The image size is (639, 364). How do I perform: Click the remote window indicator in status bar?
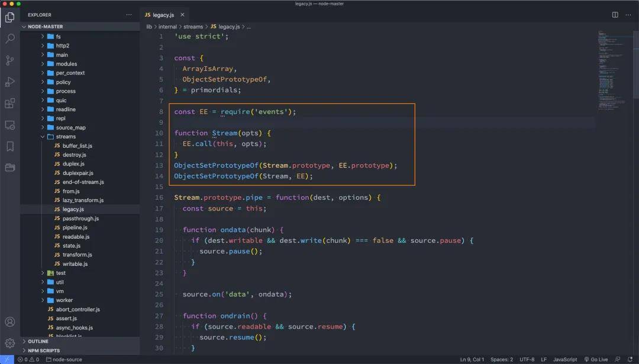[7, 359]
